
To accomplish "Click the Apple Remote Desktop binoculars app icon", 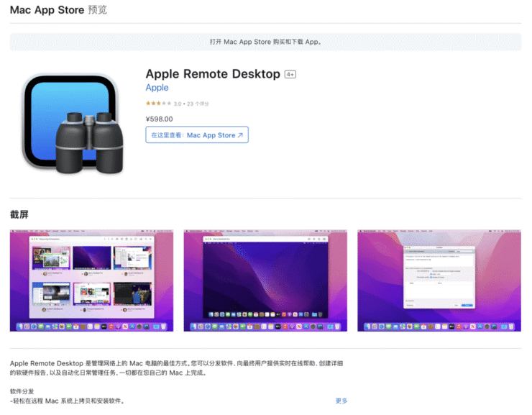I will point(73,124).
